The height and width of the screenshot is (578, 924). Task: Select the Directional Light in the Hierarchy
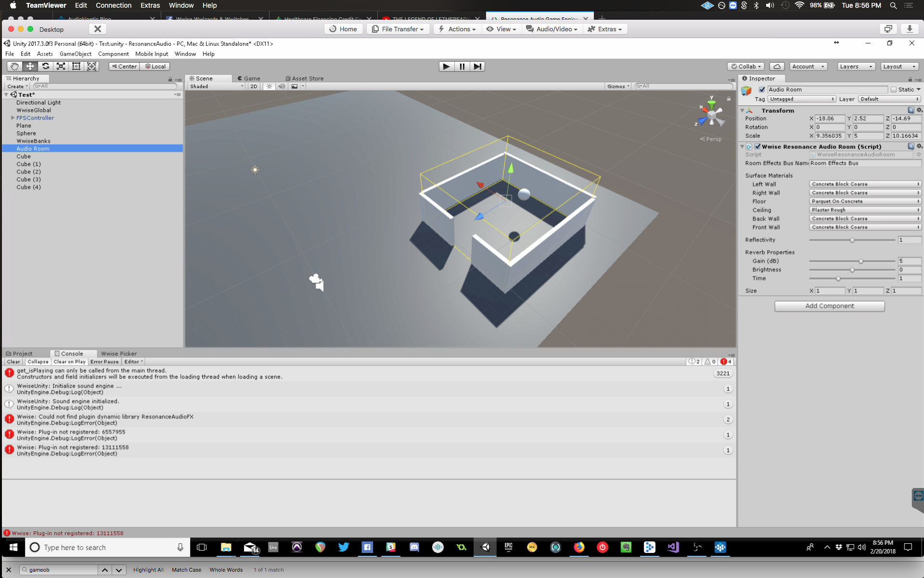(x=38, y=102)
